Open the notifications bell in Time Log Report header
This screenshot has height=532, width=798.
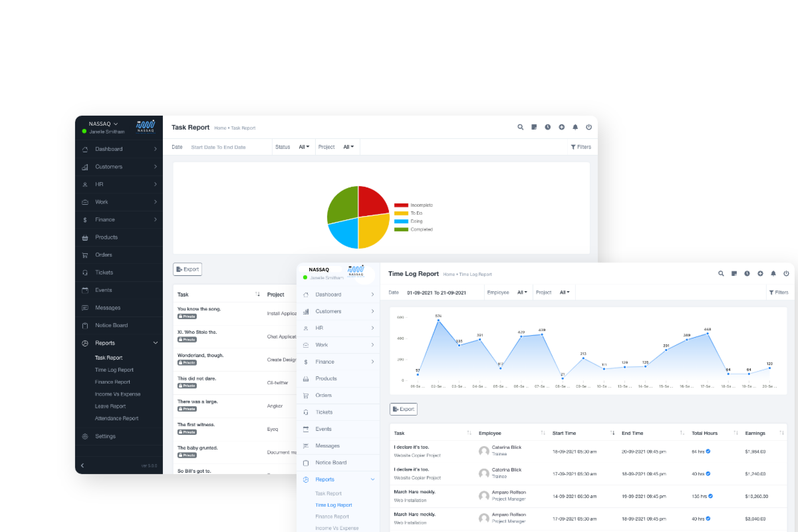click(x=773, y=273)
